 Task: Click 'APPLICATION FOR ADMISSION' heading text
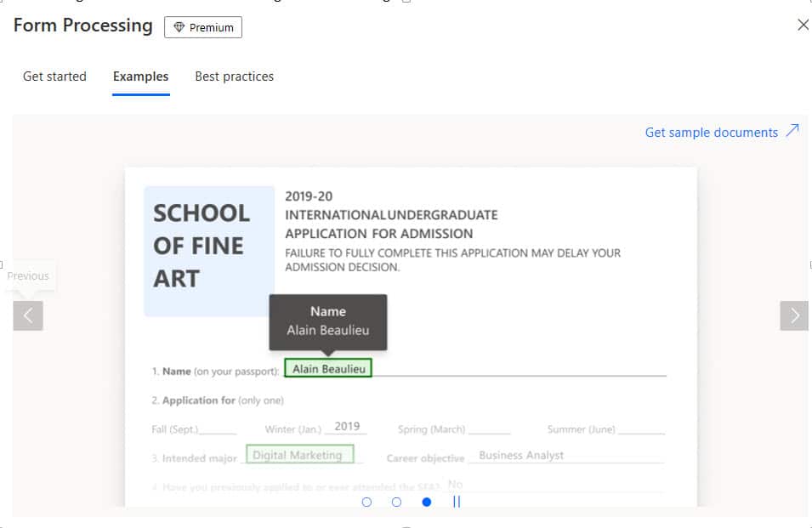pyautogui.click(x=378, y=234)
